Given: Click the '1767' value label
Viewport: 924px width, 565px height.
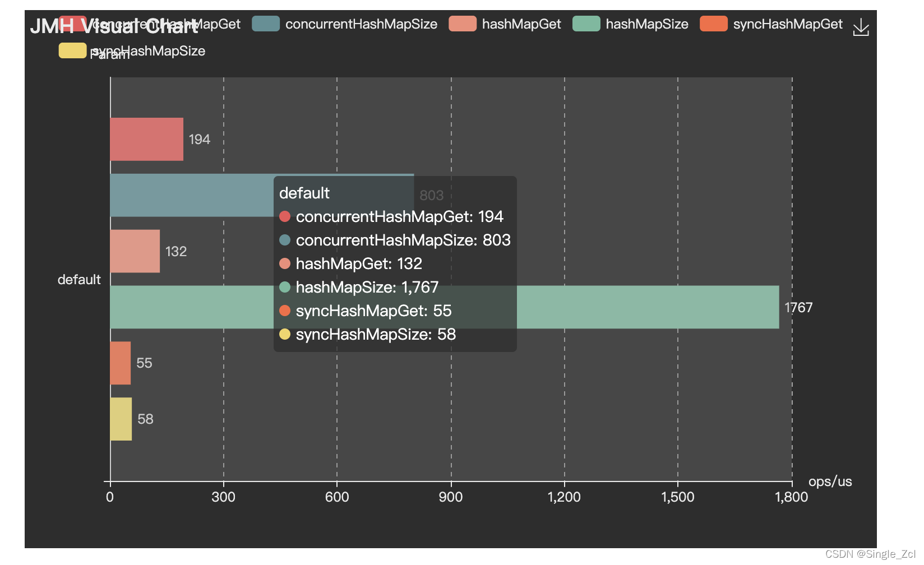Looking at the screenshot, I should click(798, 307).
